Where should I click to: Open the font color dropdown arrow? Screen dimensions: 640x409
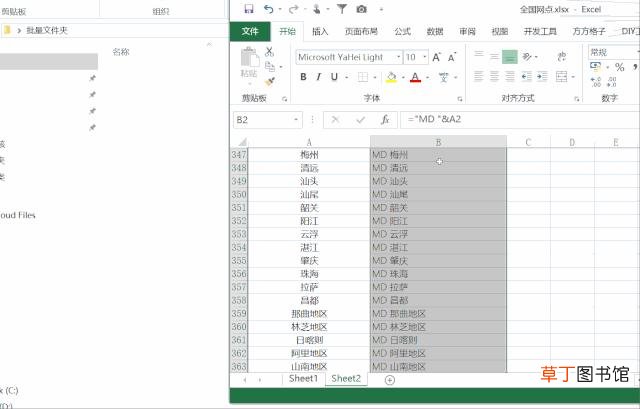427,77
